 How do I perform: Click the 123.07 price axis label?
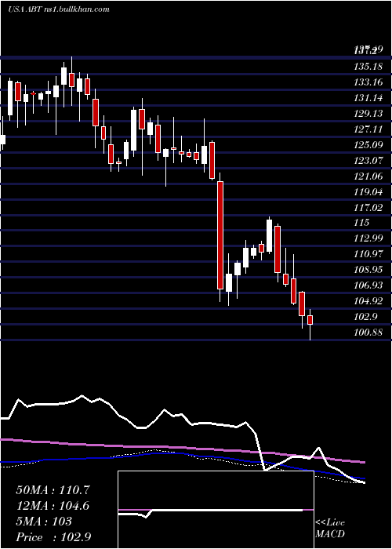click(x=368, y=161)
